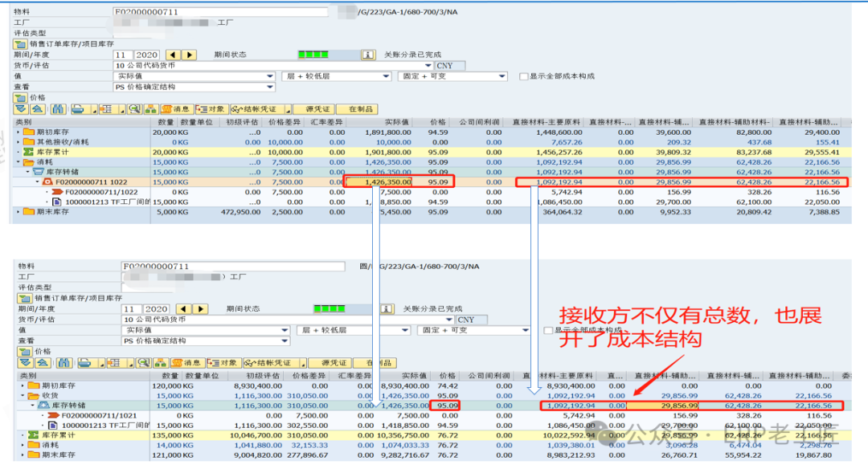Click the info icon beside upper period status
The height and width of the screenshot is (469, 868).
tap(368, 55)
